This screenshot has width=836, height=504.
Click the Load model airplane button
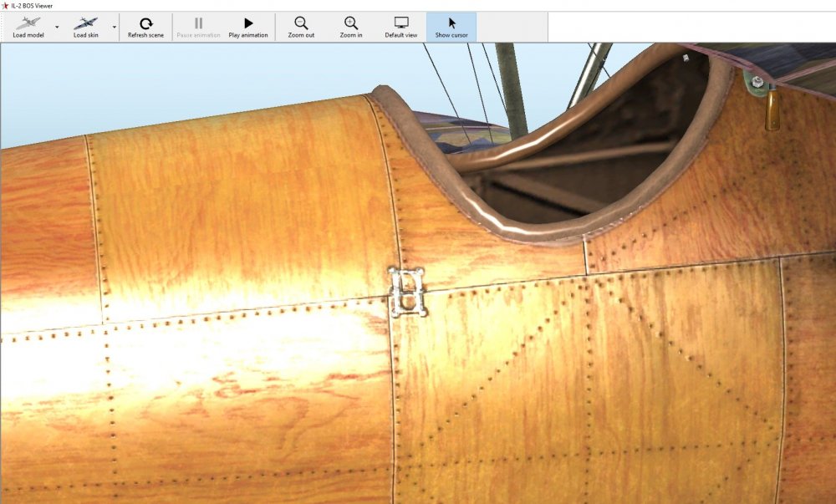click(x=28, y=27)
